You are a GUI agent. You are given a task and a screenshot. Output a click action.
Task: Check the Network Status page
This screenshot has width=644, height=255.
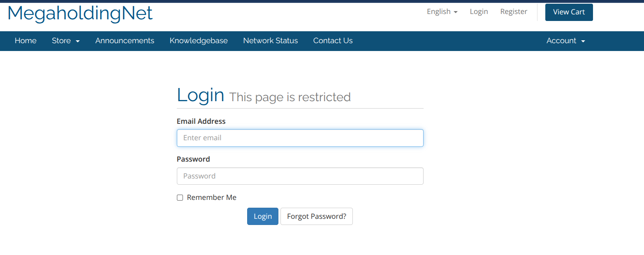click(270, 41)
